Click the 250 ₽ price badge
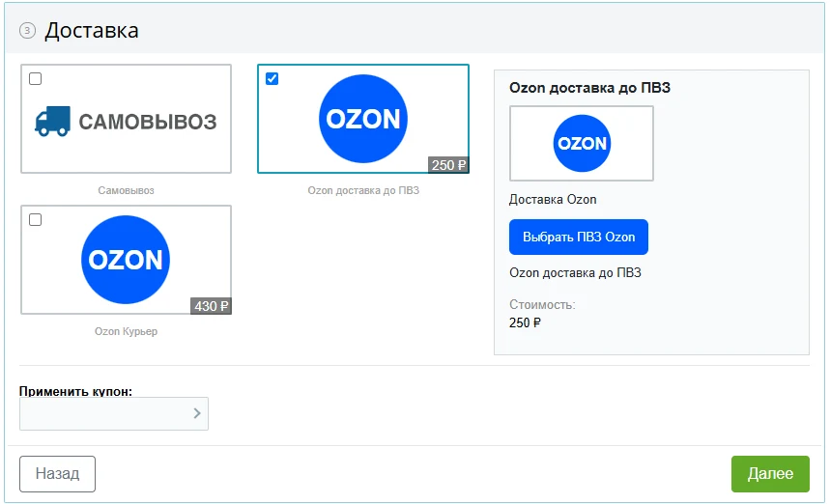Image resolution: width=830 pixels, height=504 pixels. coord(448,165)
